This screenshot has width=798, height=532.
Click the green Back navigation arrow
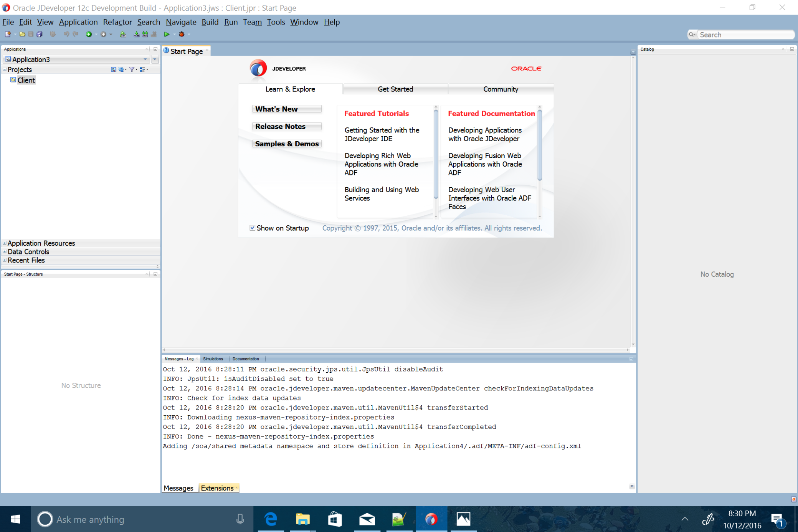click(x=89, y=35)
